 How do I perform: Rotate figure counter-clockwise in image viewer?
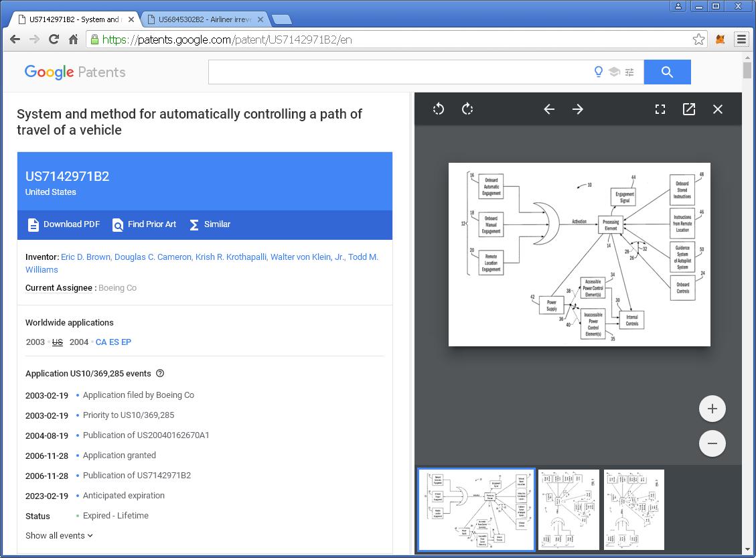(x=439, y=109)
